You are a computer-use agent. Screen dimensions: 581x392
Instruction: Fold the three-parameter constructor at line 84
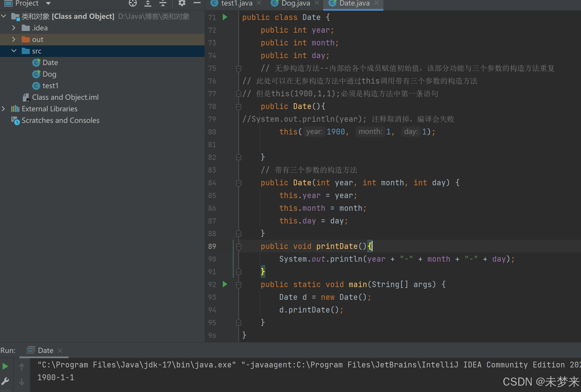[239, 183]
